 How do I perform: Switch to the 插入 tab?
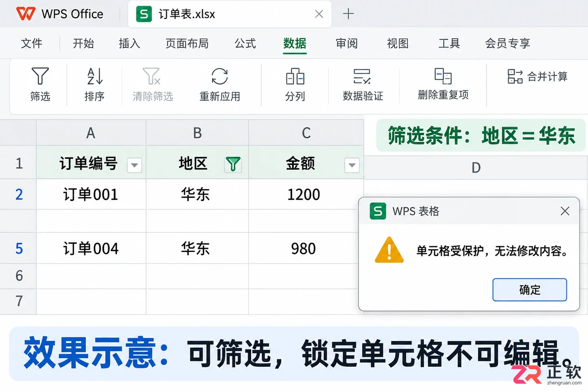[x=129, y=43]
